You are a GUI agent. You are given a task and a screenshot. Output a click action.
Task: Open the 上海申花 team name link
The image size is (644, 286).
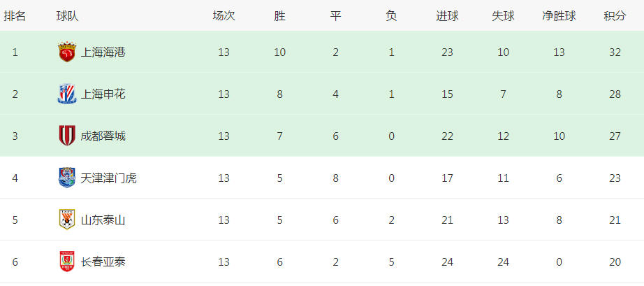coord(103,94)
